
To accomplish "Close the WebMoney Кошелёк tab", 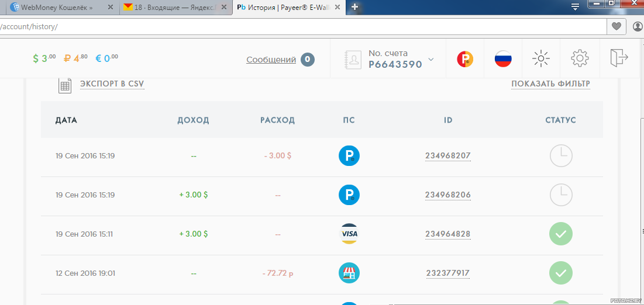I will tap(109, 7).
